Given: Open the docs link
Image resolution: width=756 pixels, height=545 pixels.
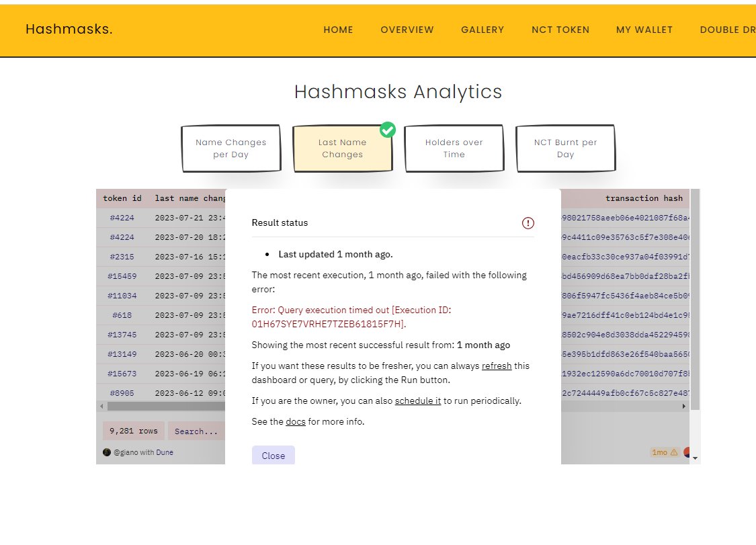Looking at the screenshot, I should point(296,421).
